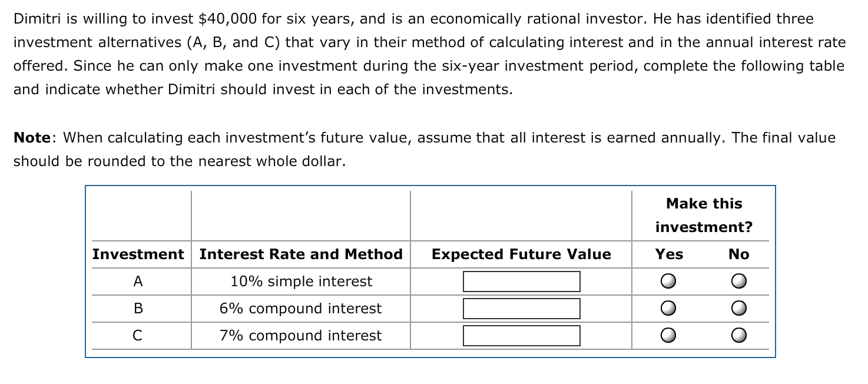The image size is (868, 384).
Task: Click the Investment A row label
Action: click(138, 282)
